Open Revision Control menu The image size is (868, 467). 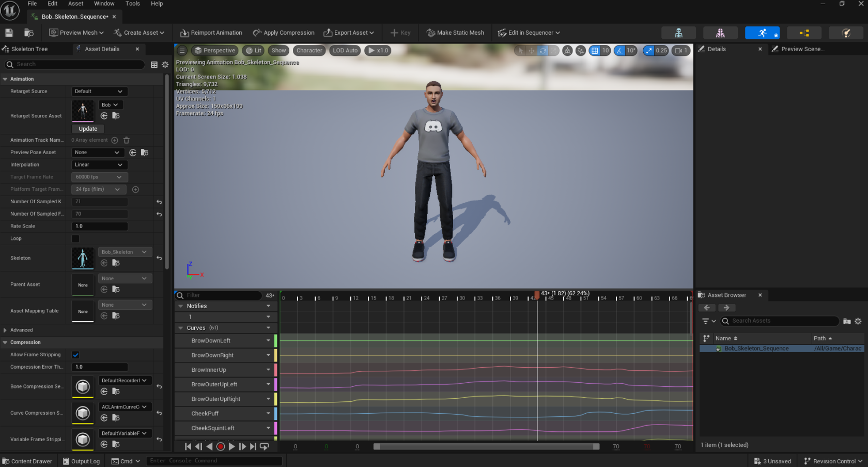tap(833, 461)
